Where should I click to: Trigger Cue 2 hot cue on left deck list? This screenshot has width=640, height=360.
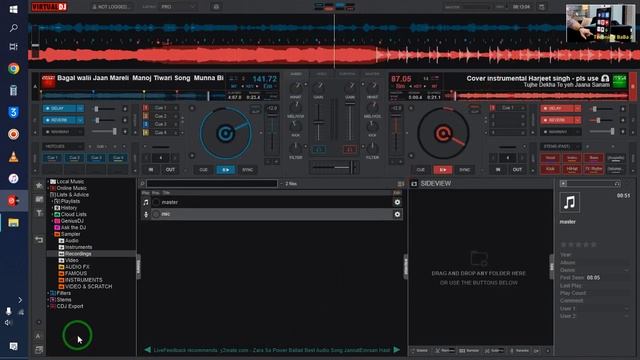click(160, 116)
